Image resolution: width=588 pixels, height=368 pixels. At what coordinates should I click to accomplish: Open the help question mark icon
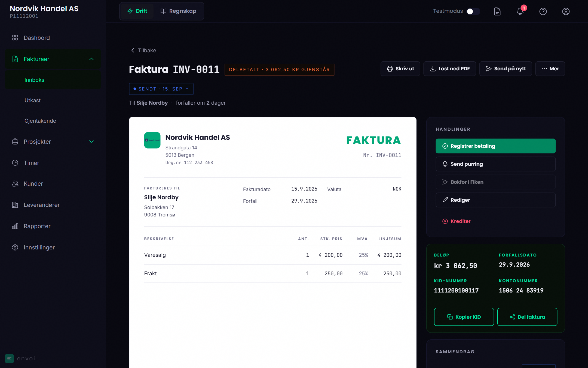click(543, 11)
